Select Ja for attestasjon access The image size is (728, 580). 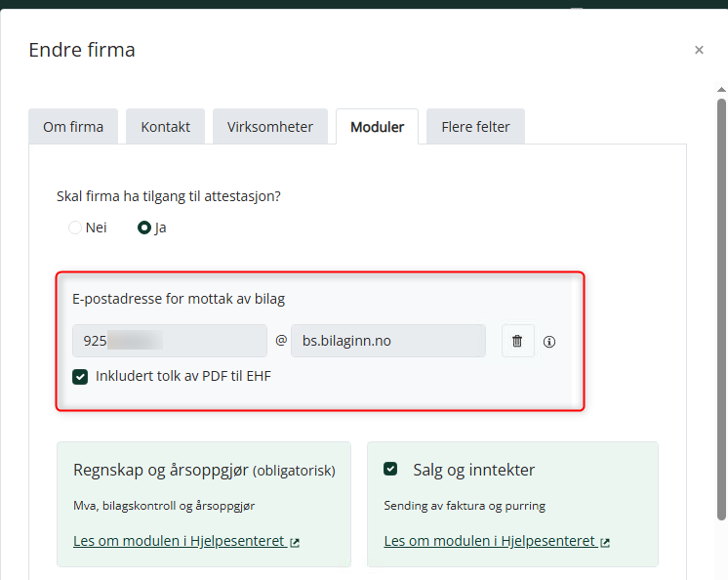pyautogui.click(x=143, y=228)
